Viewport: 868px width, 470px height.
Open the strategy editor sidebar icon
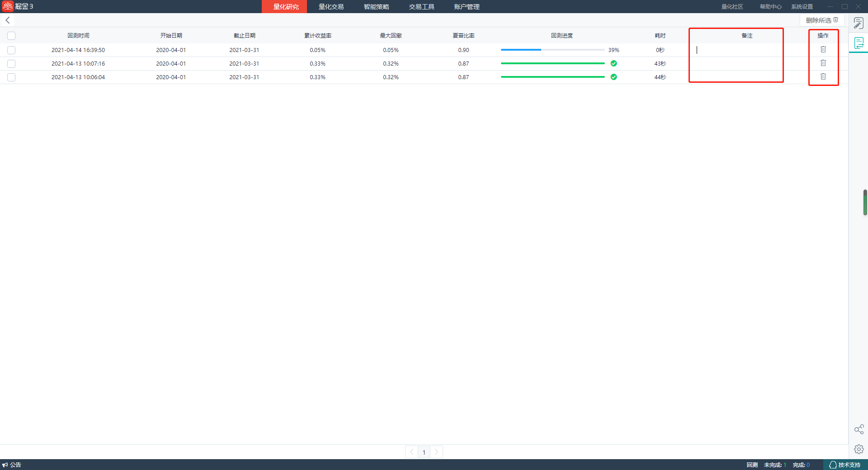click(859, 23)
